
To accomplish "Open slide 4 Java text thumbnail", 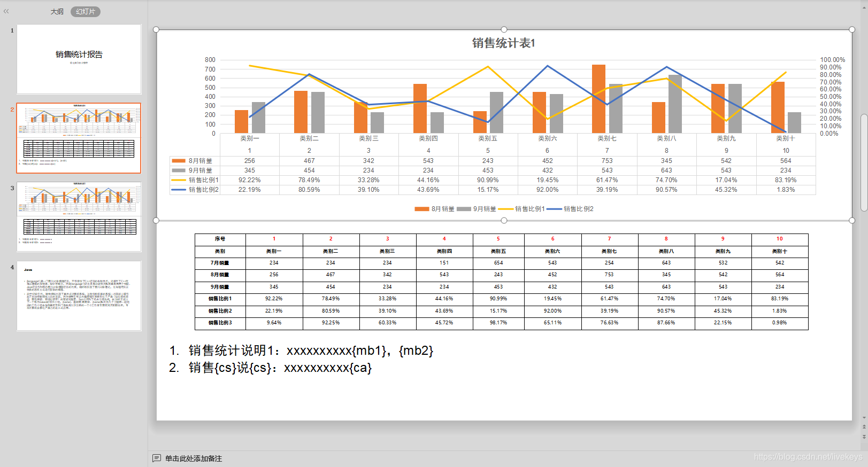I will 79,295.
